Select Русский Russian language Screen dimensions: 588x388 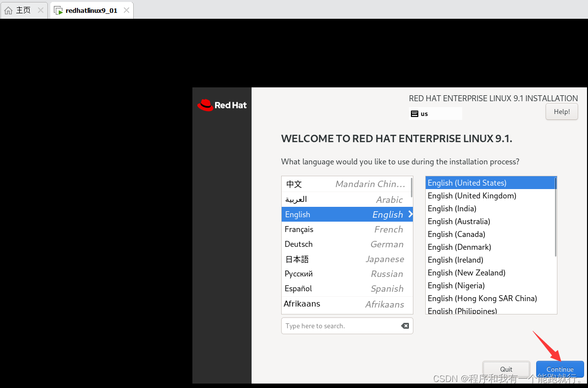347,274
